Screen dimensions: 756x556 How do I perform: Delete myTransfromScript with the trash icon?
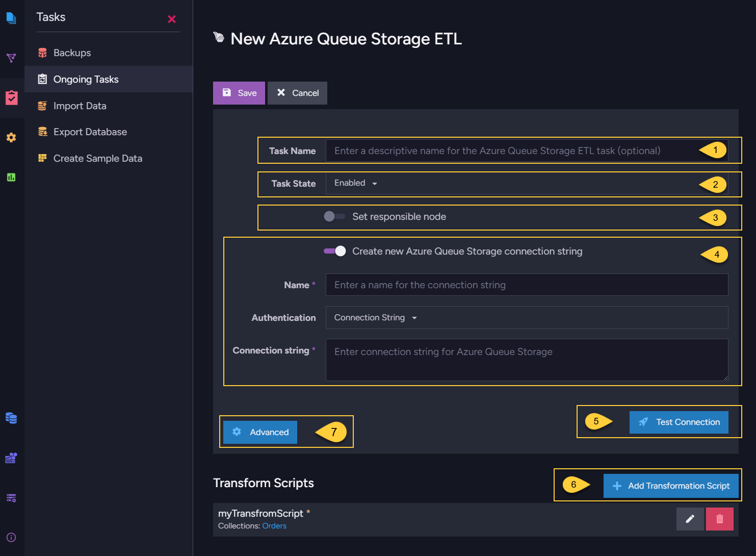pyautogui.click(x=720, y=519)
